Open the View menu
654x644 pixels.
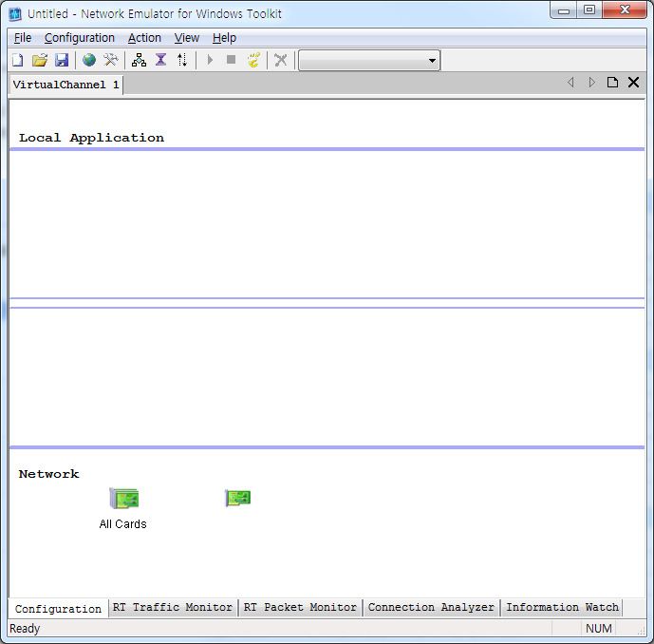186,38
